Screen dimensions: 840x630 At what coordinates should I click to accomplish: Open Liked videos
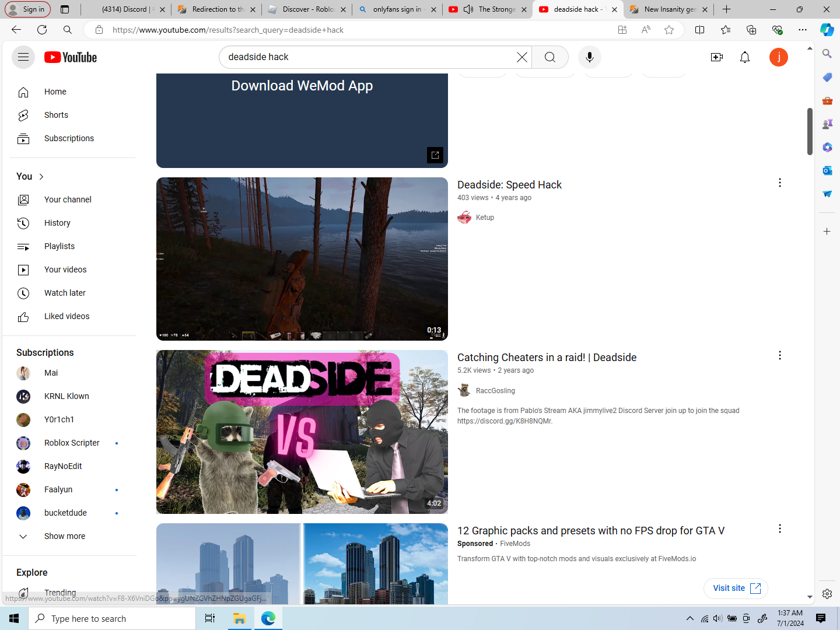(x=72, y=316)
